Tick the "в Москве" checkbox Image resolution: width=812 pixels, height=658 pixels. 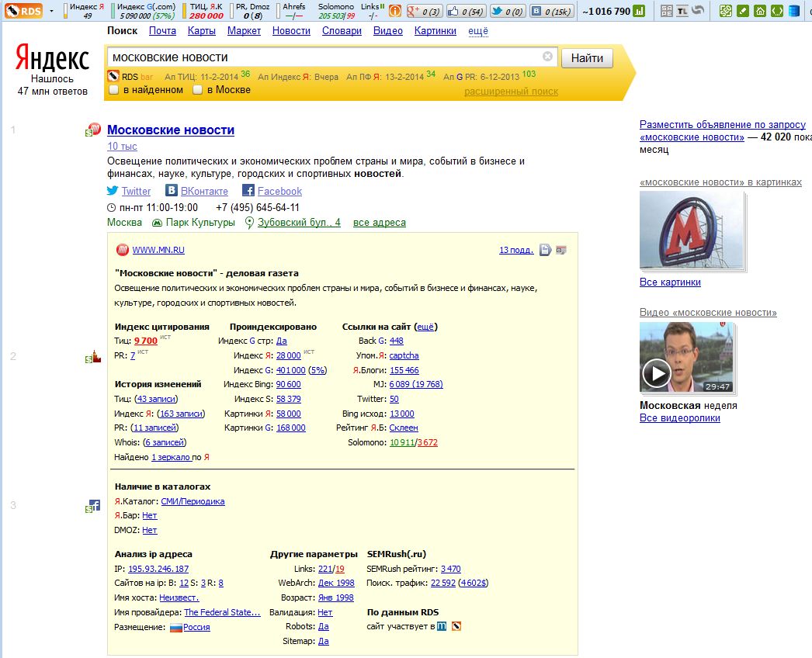(x=198, y=90)
